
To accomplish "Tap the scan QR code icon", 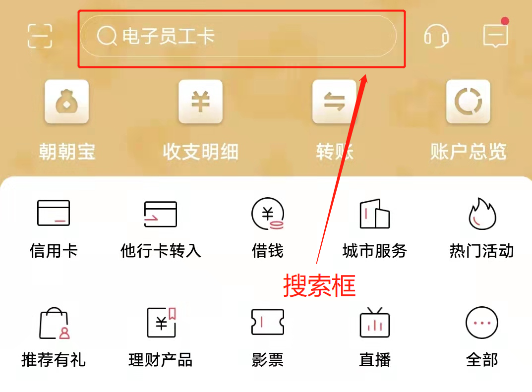I will 40,36.
